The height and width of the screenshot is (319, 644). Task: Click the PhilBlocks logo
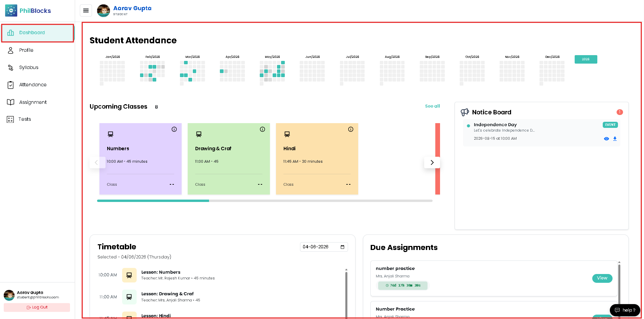pos(28,11)
